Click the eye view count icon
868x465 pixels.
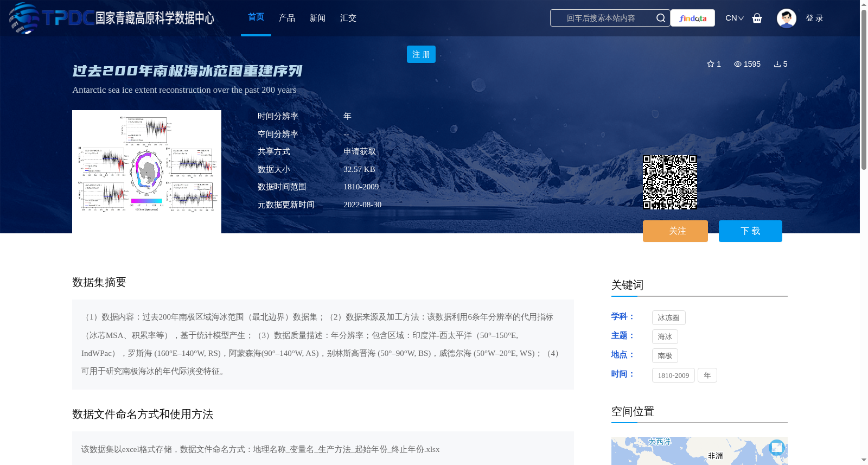[x=738, y=64]
